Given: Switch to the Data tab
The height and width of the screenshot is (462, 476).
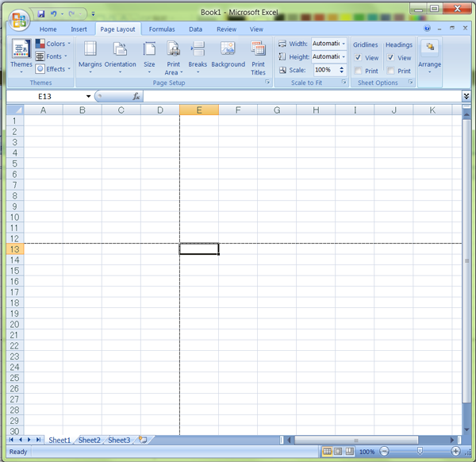Looking at the screenshot, I should [195, 29].
